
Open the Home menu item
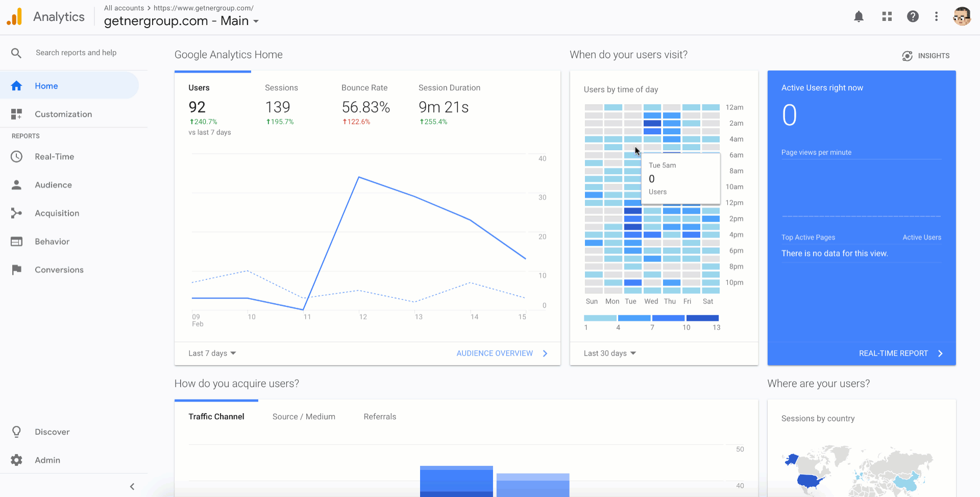[69, 86]
